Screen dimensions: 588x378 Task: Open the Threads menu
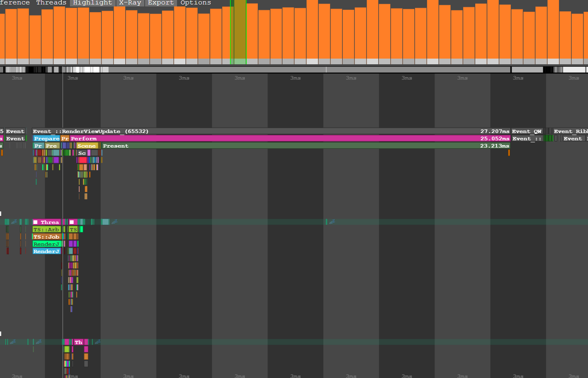point(51,2)
